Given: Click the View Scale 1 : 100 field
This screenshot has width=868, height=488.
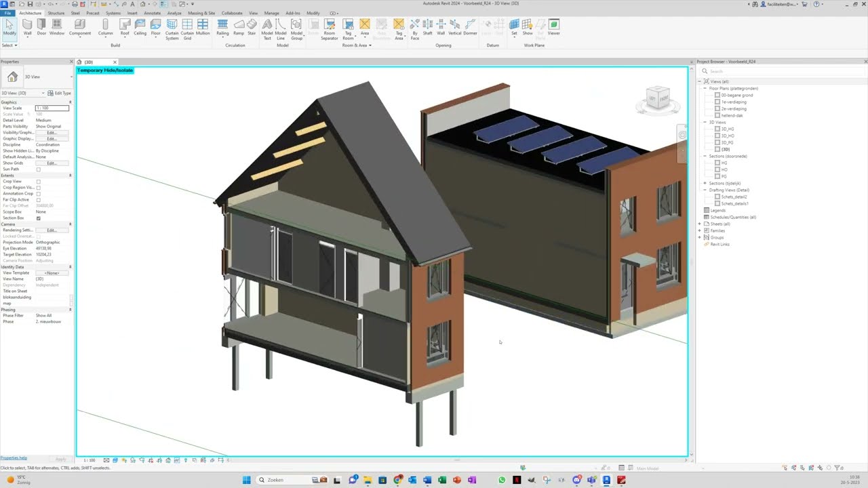Looking at the screenshot, I should point(52,108).
